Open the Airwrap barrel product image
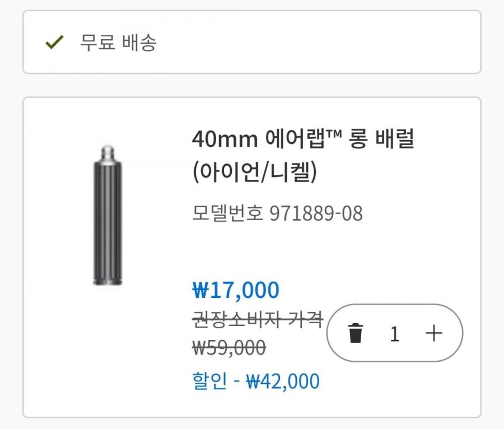This screenshot has height=429, width=504. 108,216
